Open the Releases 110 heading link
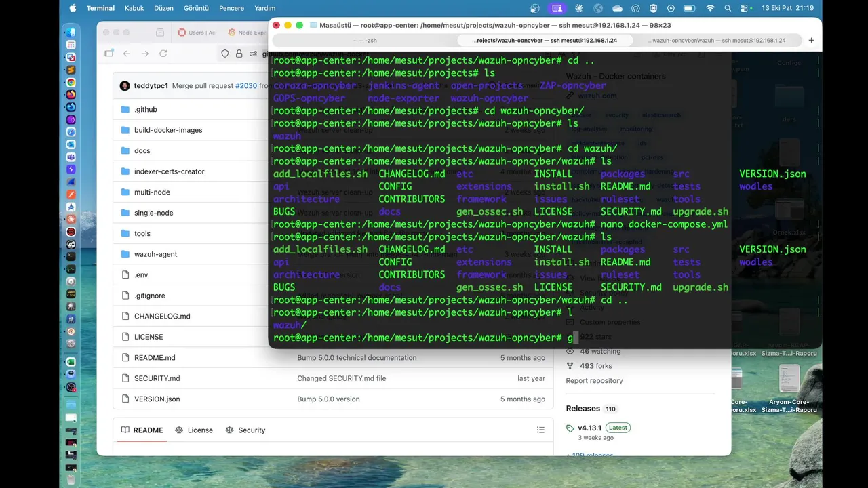 coord(591,409)
